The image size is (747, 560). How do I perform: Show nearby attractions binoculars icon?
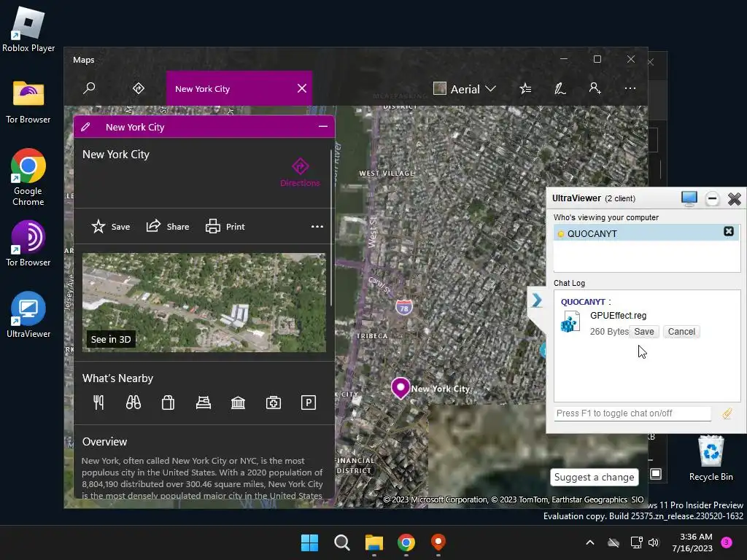point(133,402)
